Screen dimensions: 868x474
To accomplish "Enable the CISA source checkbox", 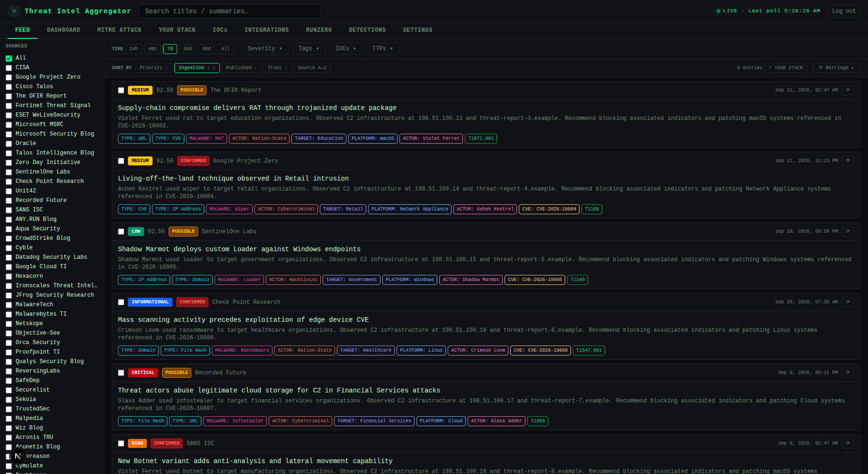I will (x=9, y=68).
